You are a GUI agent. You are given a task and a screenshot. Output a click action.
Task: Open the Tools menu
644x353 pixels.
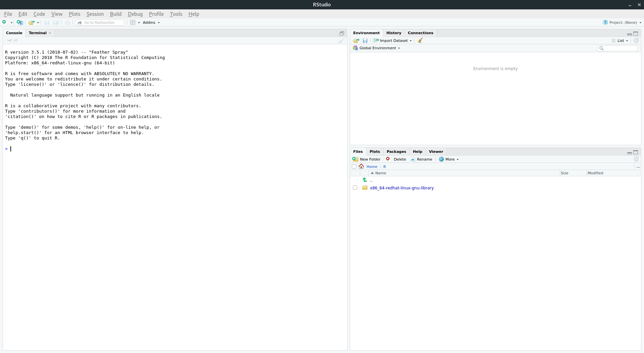[x=176, y=14]
